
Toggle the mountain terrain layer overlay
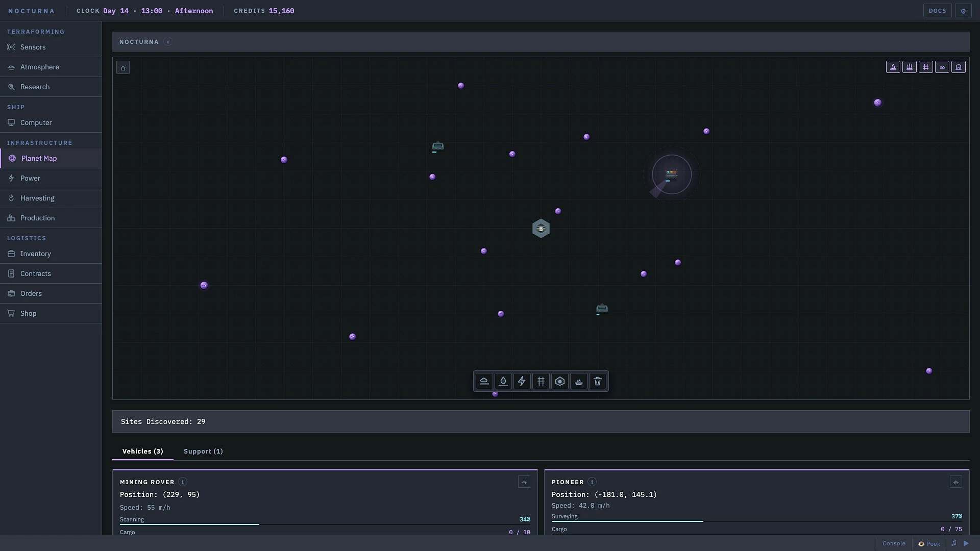coord(942,67)
